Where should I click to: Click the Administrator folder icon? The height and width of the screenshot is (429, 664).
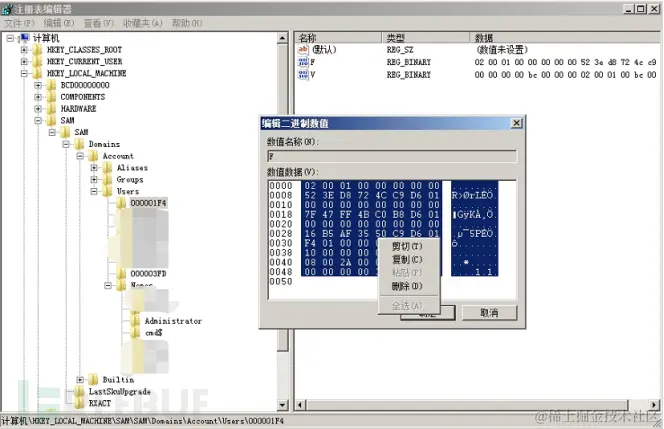click(x=136, y=321)
